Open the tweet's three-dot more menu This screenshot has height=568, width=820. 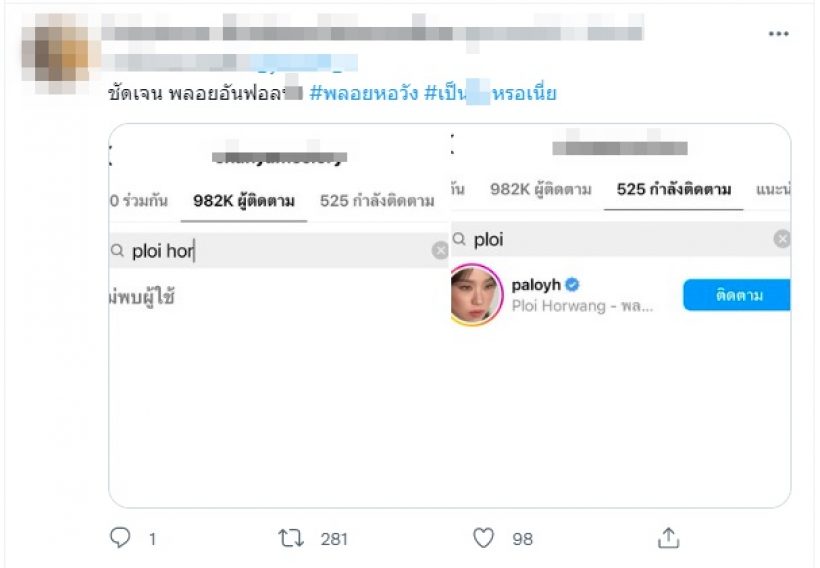[778, 34]
